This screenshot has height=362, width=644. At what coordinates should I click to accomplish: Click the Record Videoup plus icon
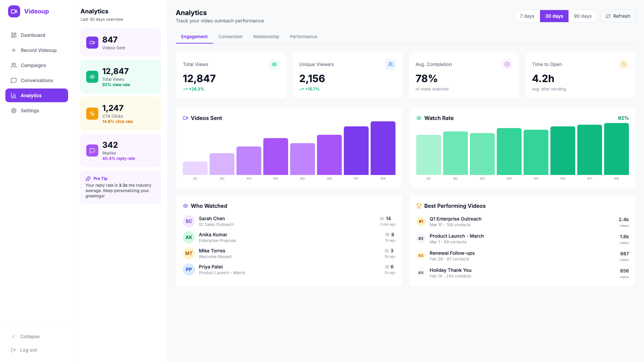14,50
